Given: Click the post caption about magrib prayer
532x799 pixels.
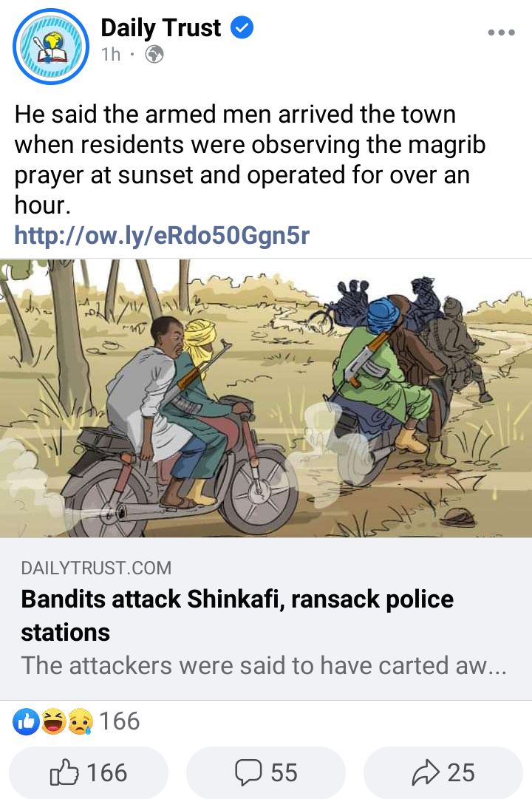Looking at the screenshot, I should point(250,160).
